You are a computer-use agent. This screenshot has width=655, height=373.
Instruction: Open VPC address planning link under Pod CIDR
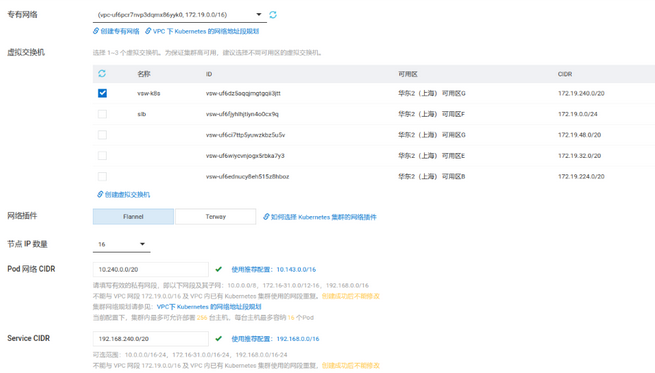209,307
